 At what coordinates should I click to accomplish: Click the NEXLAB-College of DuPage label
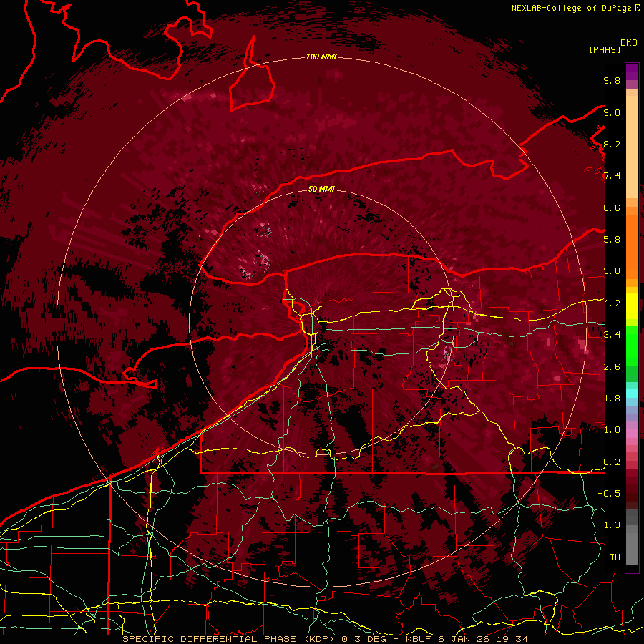point(572,8)
